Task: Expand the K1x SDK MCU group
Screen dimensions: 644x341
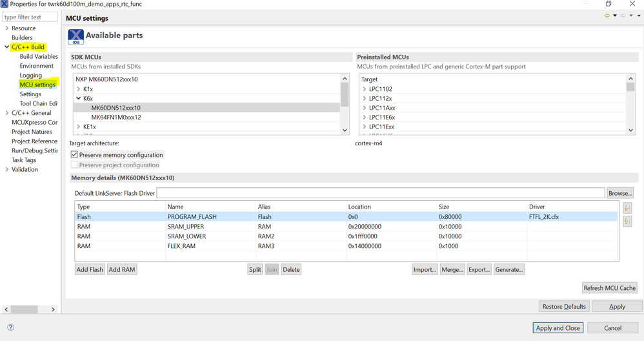Action: click(79, 88)
